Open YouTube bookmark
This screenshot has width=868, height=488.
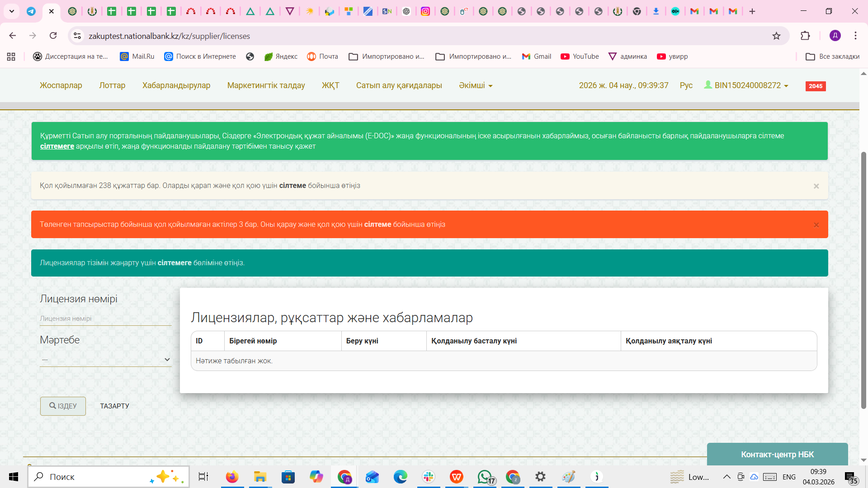580,56
